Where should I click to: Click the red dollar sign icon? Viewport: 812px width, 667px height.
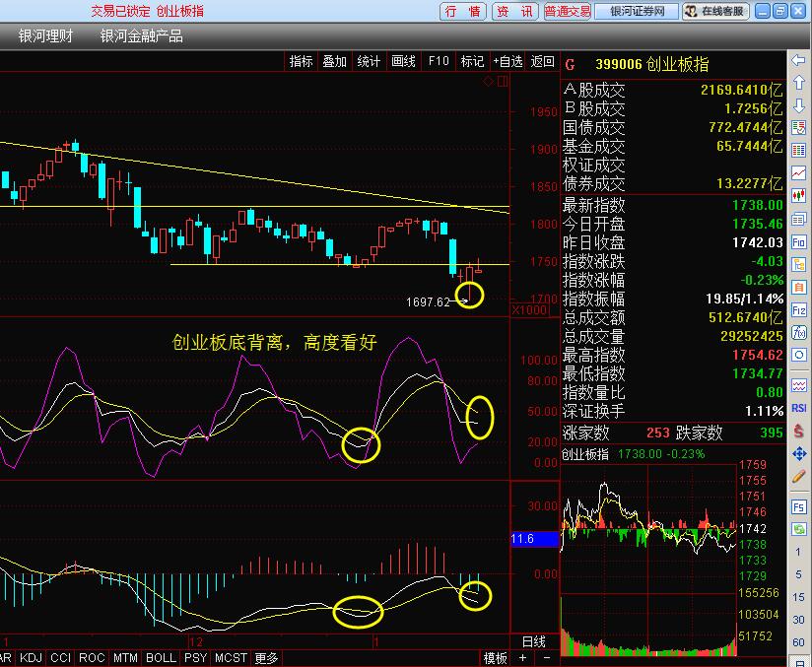click(x=798, y=431)
